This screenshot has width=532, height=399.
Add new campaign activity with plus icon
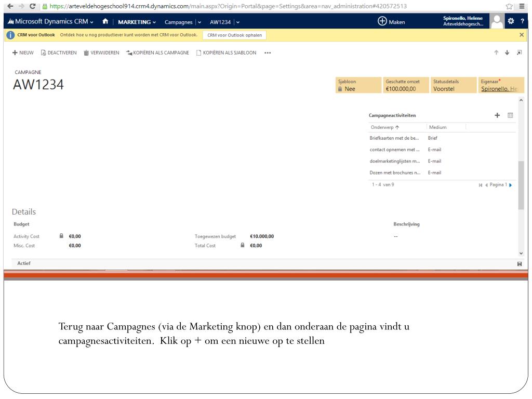(x=498, y=115)
